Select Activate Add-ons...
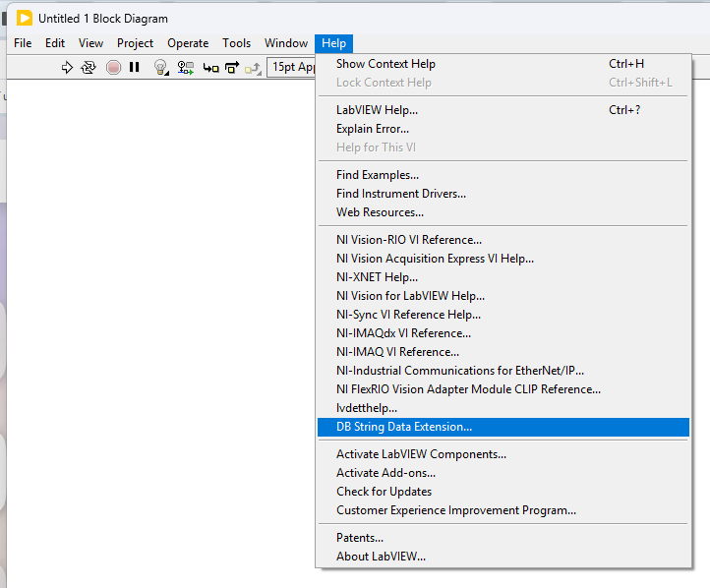This screenshot has height=588, width=710. click(503, 473)
